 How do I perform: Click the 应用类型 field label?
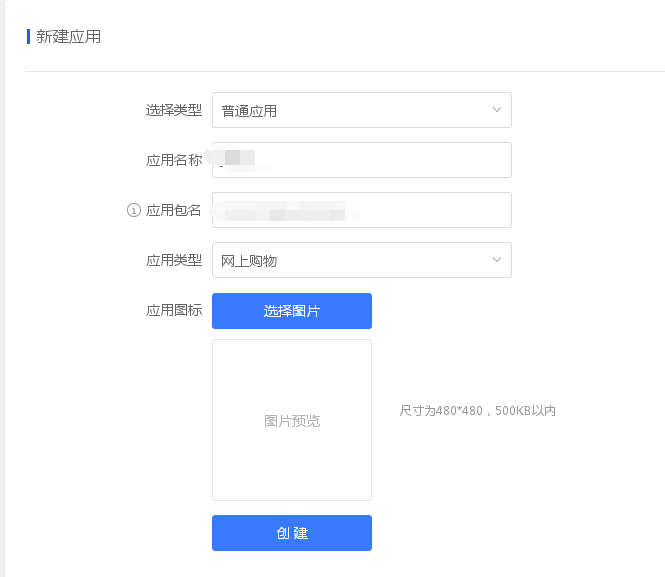(x=173, y=260)
